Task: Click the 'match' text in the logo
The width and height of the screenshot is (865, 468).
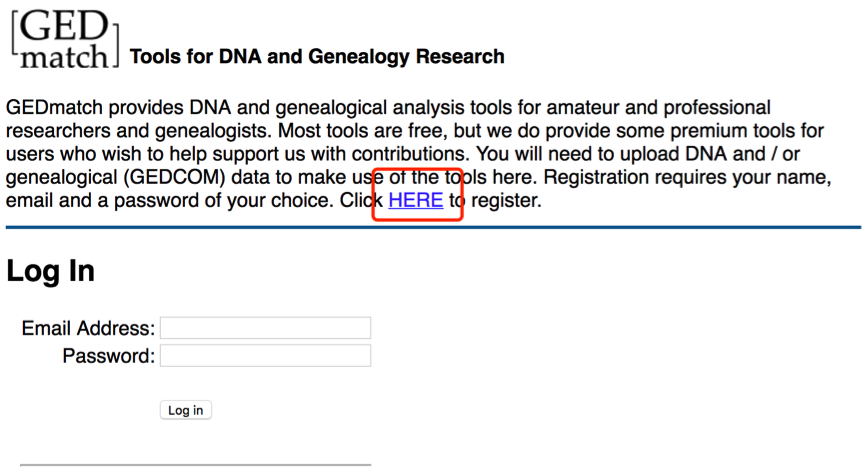Action: pos(65,57)
